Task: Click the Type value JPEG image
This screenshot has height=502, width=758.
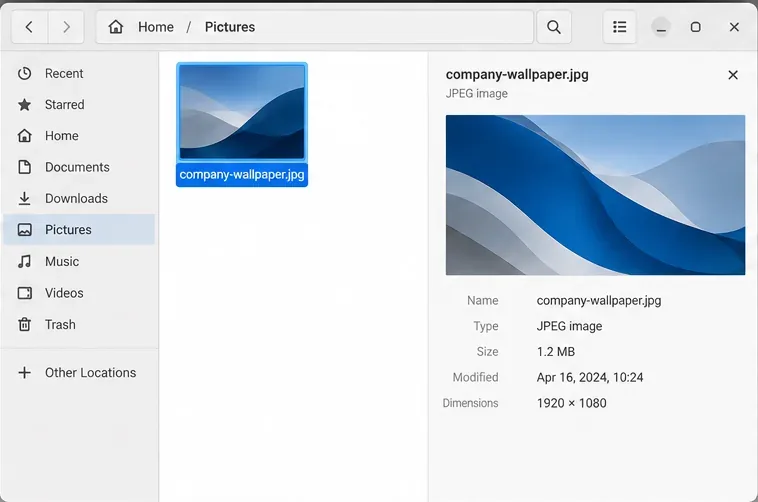Action: tap(569, 326)
